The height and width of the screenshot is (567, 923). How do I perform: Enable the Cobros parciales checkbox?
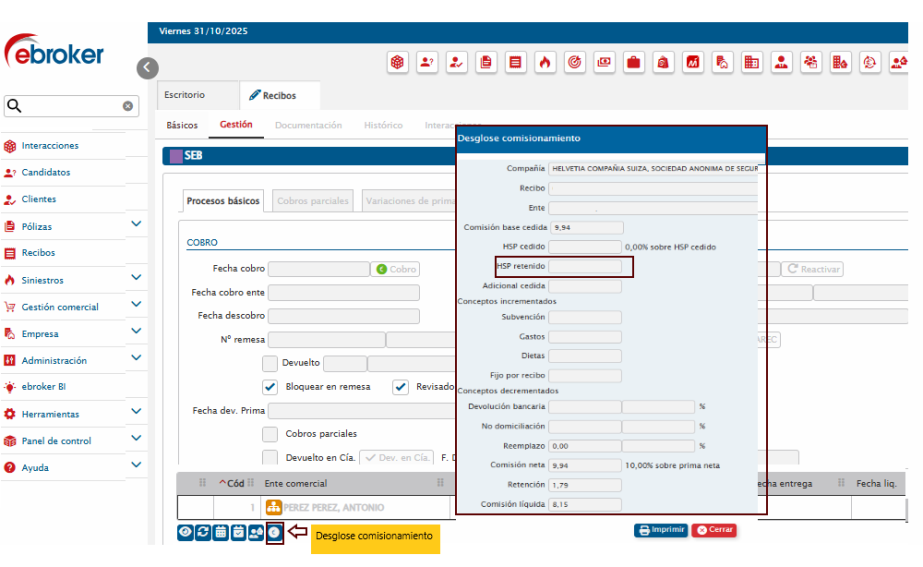click(270, 434)
